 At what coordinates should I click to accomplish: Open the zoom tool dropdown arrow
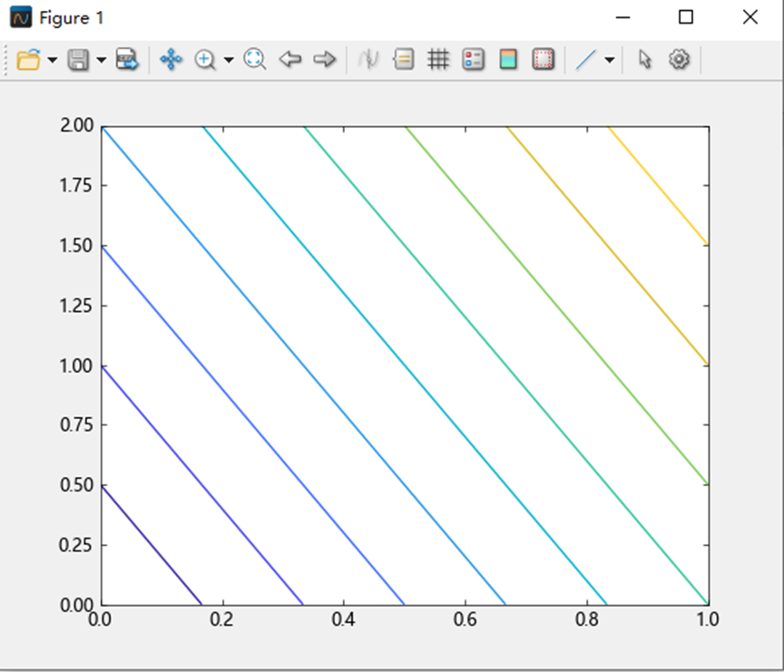pos(229,60)
